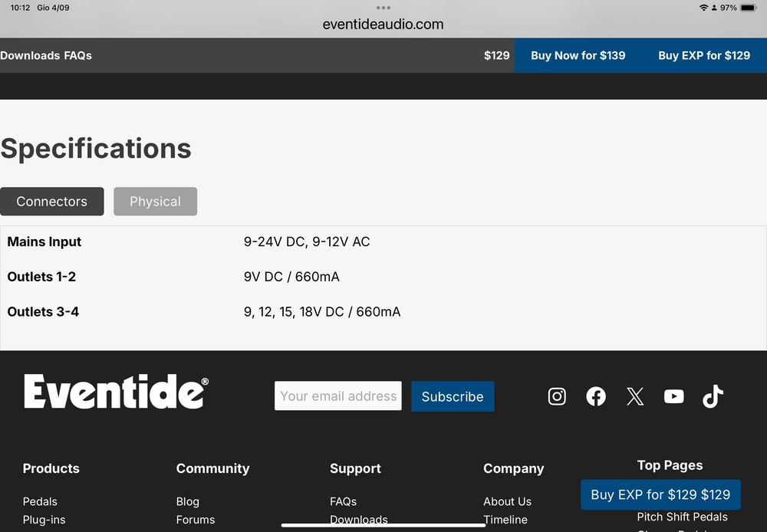Open Eventide's Facebook page
The width and height of the screenshot is (767, 532).
click(596, 396)
